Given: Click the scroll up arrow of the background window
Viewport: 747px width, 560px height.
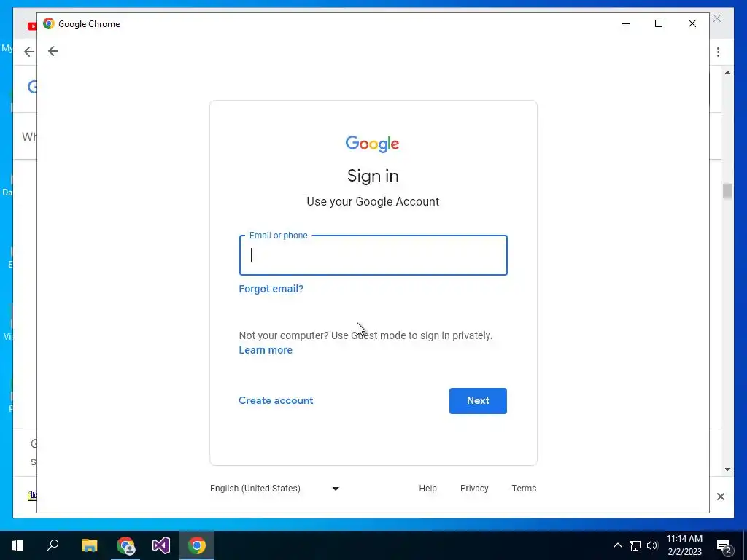Looking at the screenshot, I should click(727, 72).
